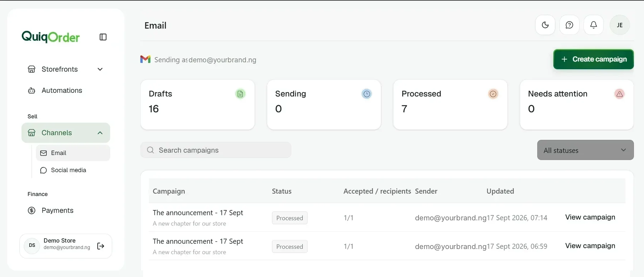Viewport: 644px width, 277px height.
Task: Click the Needs attention warning icon
Action: point(620,94)
